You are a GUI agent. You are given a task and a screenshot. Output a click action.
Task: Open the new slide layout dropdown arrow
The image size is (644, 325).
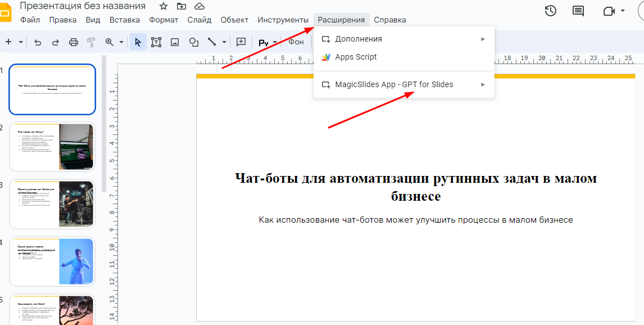point(20,42)
